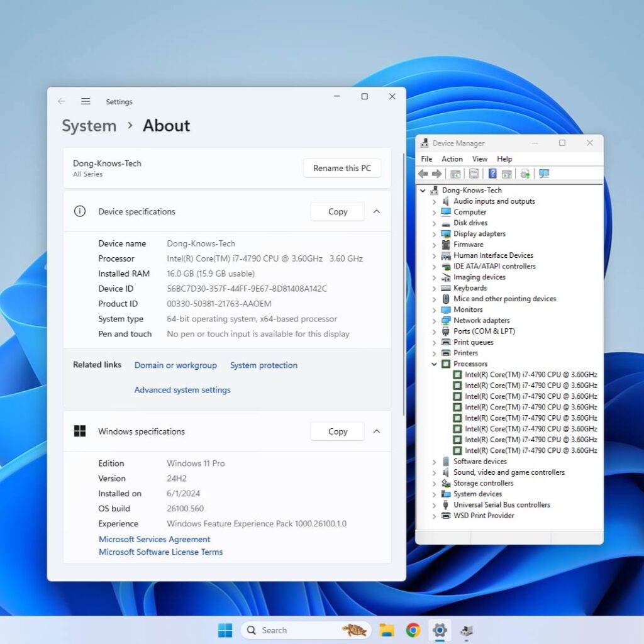Click Update device driver toolbar icon

[525, 174]
